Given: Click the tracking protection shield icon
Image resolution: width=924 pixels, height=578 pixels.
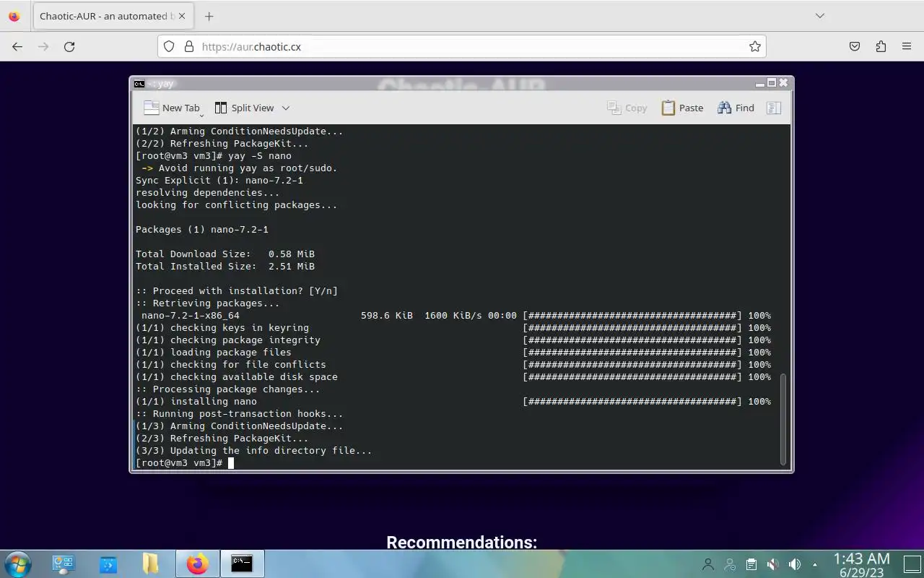Looking at the screenshot, I should pos(169,46).
